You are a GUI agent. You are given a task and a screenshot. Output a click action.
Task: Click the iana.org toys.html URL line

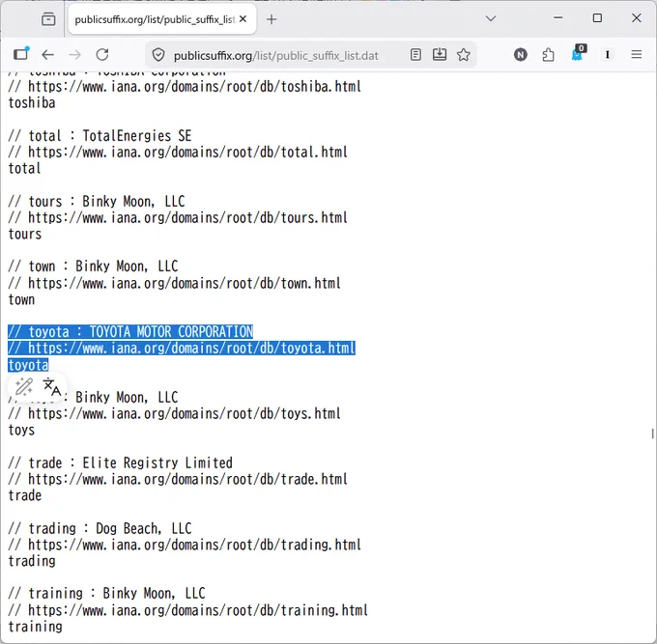coord(174,413)
